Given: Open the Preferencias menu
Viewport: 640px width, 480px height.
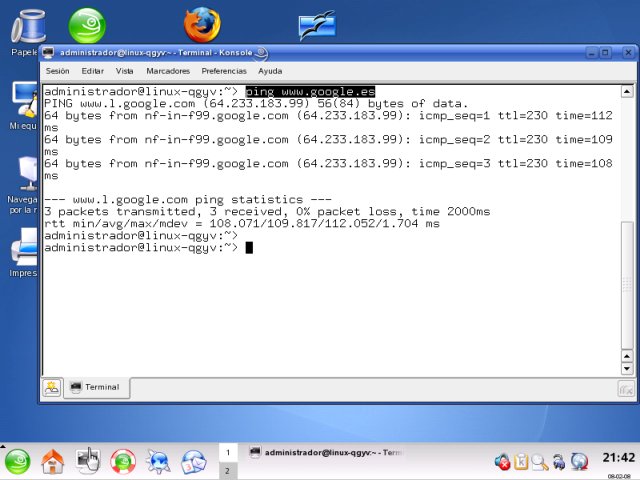Looking at the screenshot, I should pos(224,71).
